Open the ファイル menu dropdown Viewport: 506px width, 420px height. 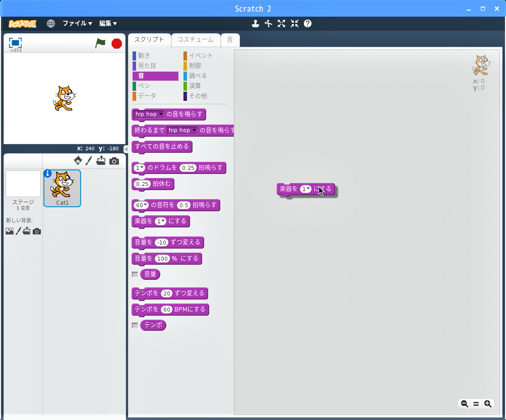(x=77, y=23)
